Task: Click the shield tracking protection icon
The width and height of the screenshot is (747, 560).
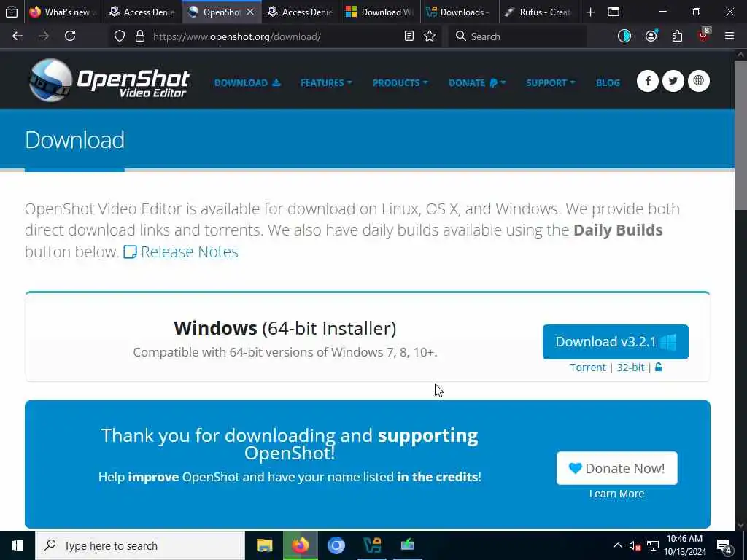Action: tap(120, 36)
